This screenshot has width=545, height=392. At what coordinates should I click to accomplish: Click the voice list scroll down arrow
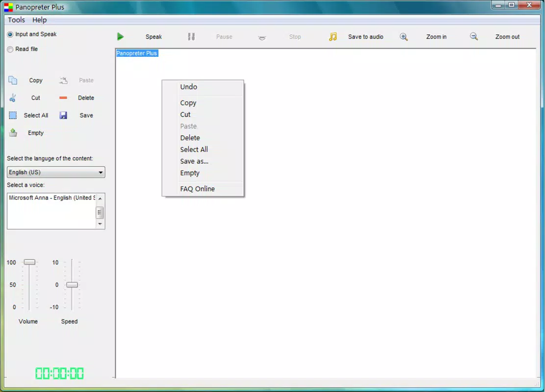tap(100, 224)
